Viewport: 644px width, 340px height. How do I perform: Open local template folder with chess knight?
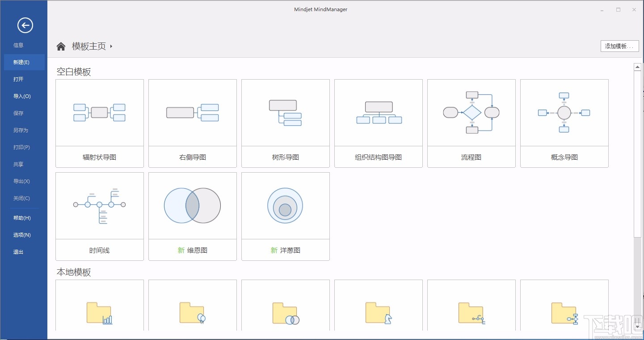point(379,313)
